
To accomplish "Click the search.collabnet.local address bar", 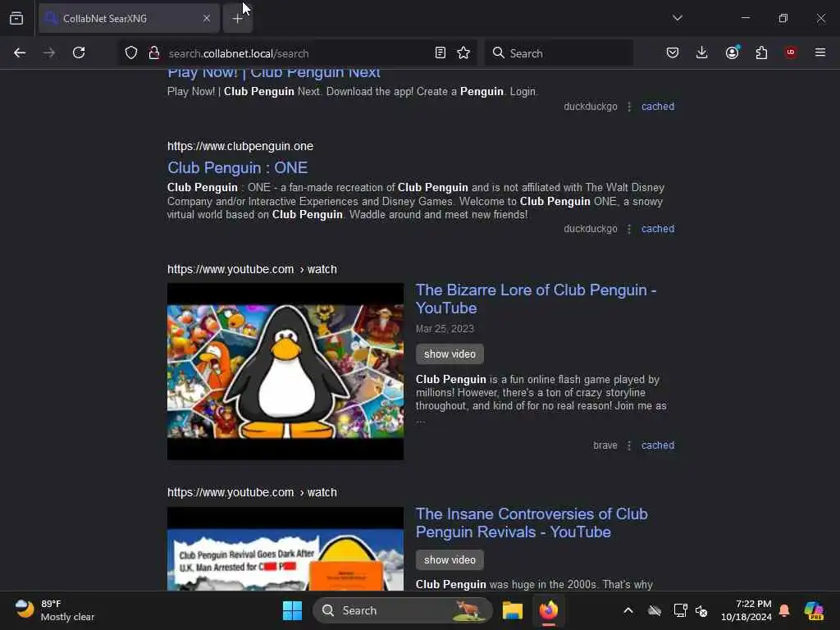I will [x=297, y=53].
